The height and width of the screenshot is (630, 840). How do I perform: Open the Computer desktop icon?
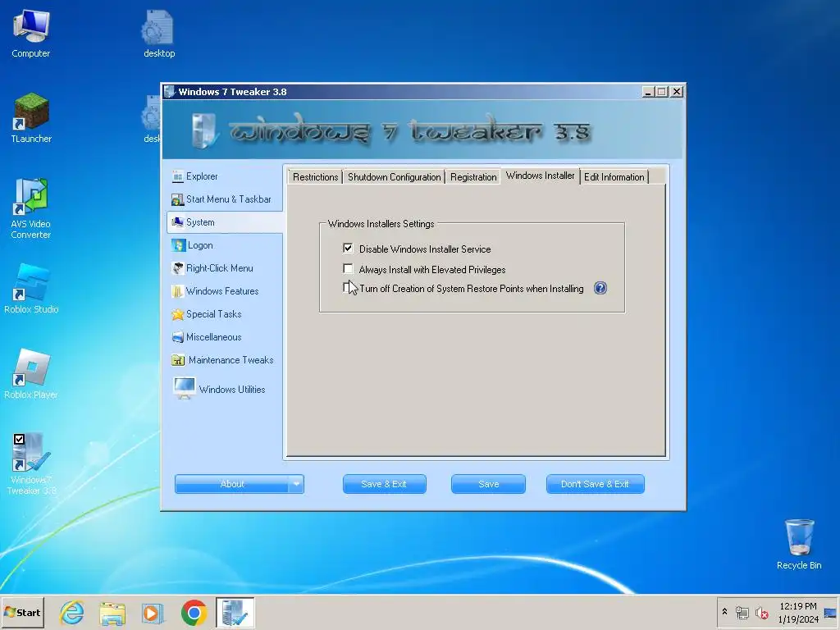(x=31, y=33)
